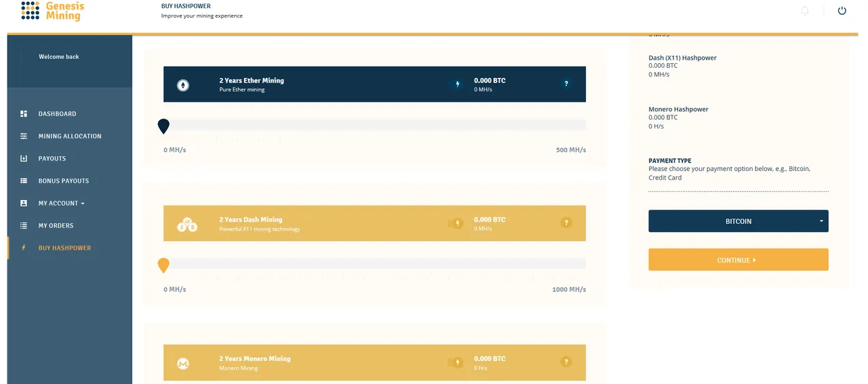This screenshot has height=384, width=868.
Task: Click the Bonus Payouts list icon
Action: (24, 181)
